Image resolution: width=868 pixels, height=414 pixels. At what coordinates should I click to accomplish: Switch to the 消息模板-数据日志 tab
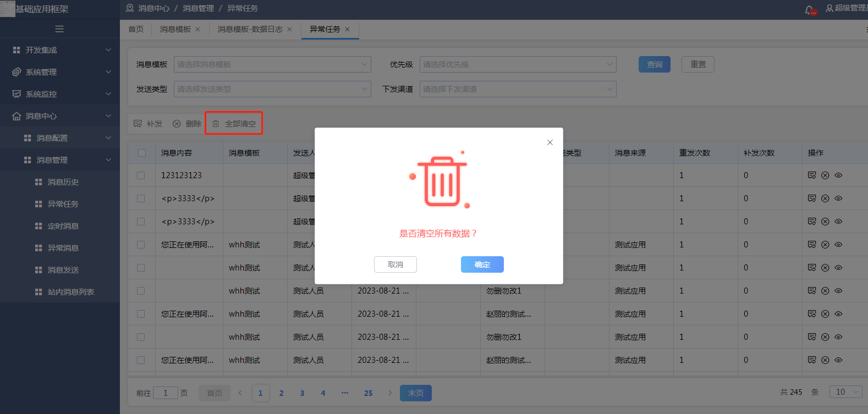(x=250, y=29)
